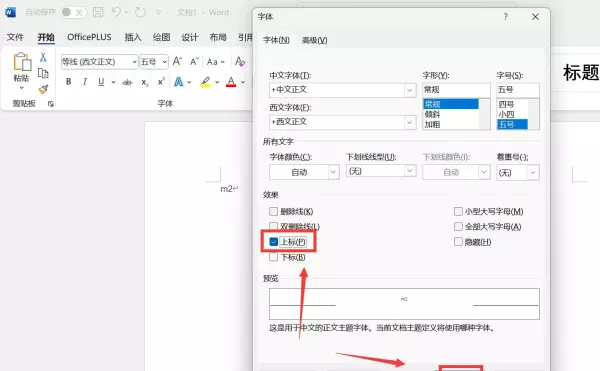This screenshot has width=600, height=371.
Task: Open the Design (设计) ribbon tab
Action: [190, 37]
